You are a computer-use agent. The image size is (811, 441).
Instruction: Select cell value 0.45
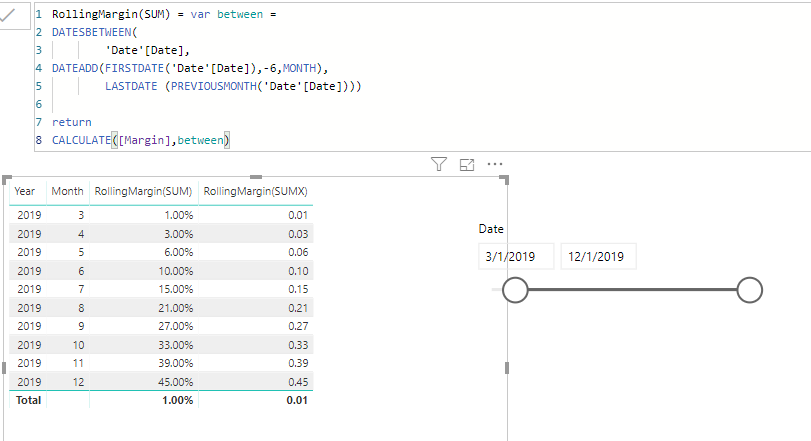(298, 382)
